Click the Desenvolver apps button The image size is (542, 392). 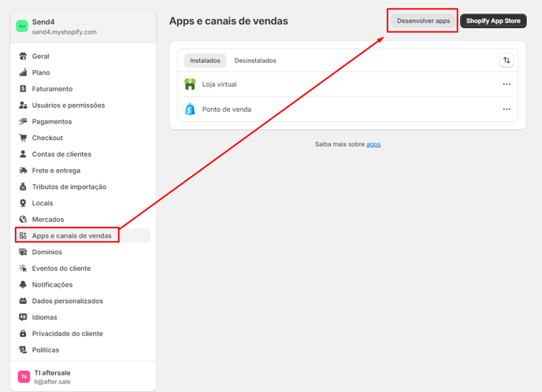coord(424,20)
